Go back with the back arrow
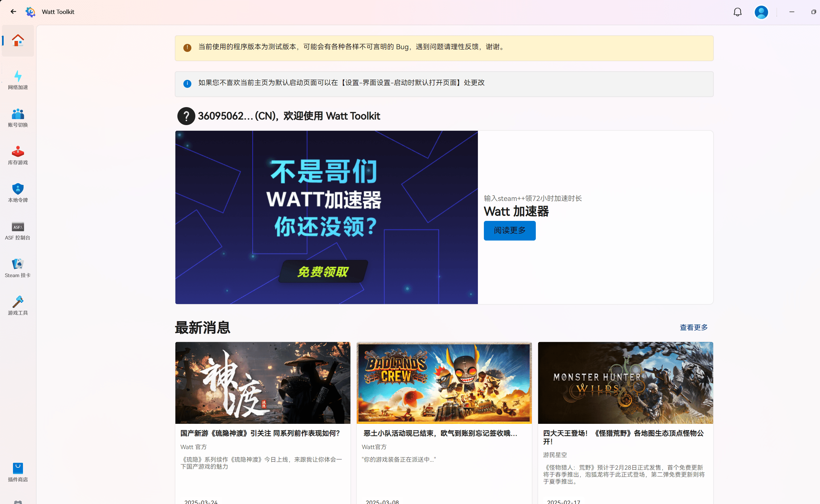Screen dimensions: 820x504 (13, 12)
